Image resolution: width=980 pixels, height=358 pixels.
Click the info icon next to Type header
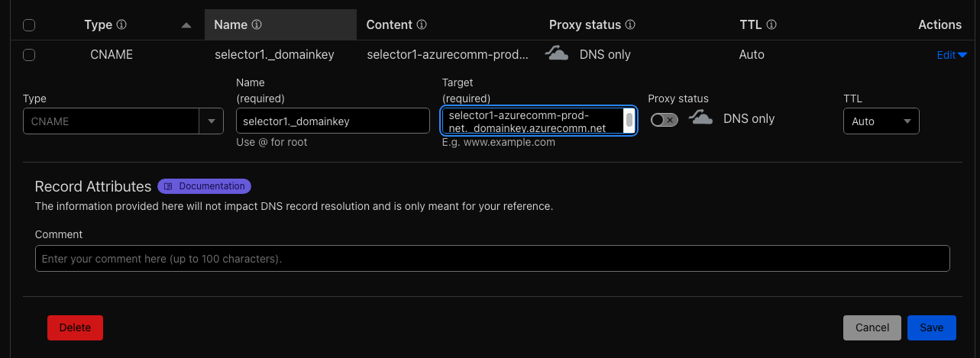coord(121,24)
